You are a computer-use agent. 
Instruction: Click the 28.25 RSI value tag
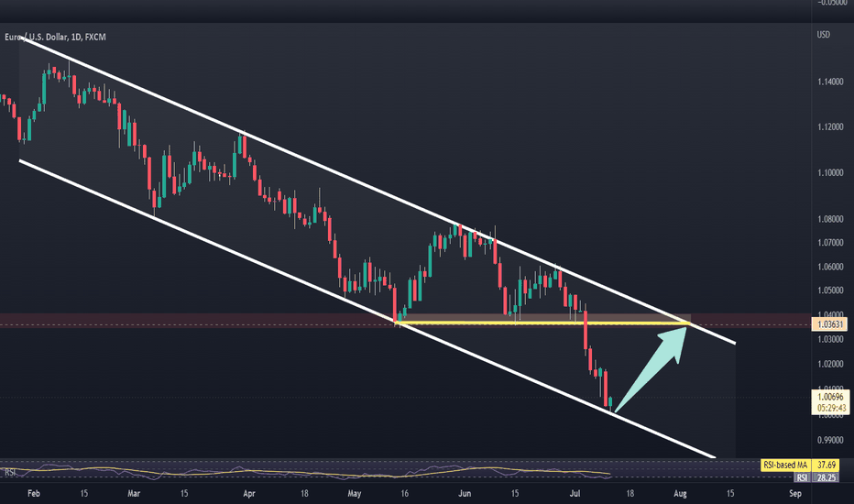point(826,477)
